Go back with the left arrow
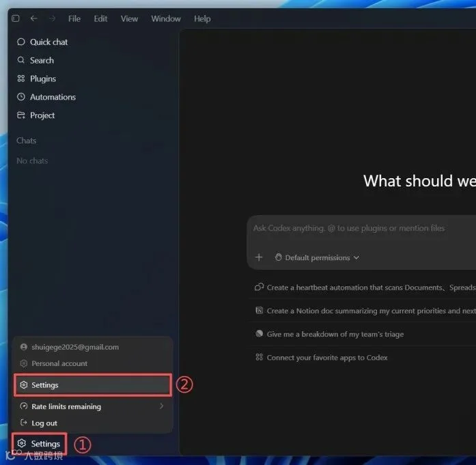 33,18
